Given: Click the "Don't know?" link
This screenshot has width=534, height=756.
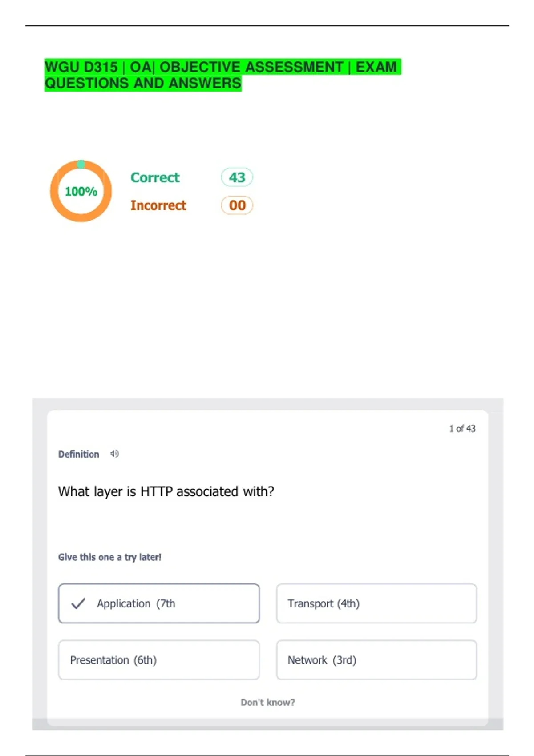Looking at the screenshot, I should [267, 702].
